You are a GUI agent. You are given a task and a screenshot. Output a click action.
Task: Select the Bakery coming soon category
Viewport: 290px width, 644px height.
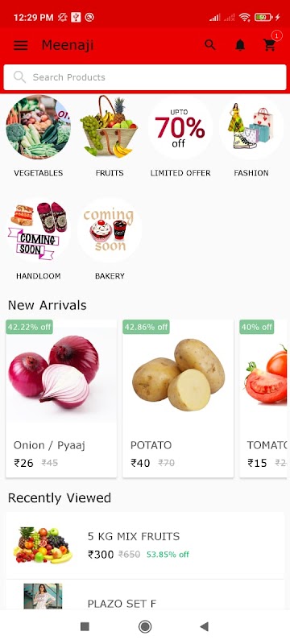click(x=110, y=230)
